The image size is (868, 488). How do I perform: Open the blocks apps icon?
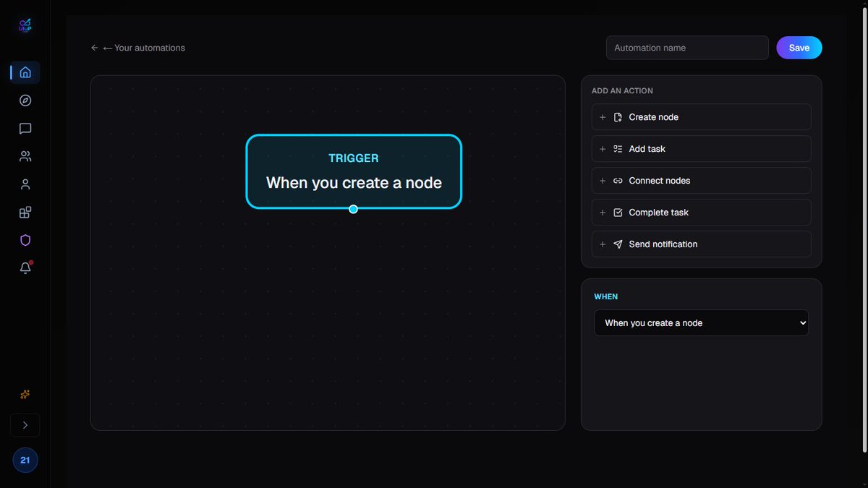(x=25, y=213)
